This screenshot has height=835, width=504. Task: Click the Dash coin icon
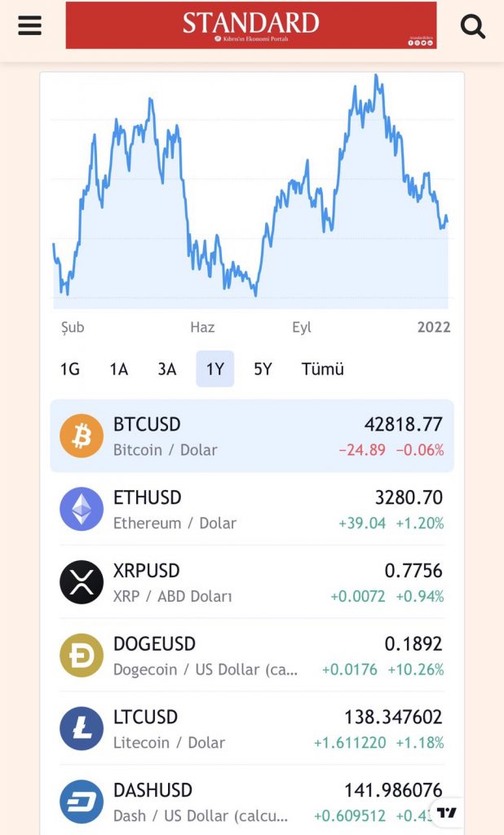click(82, 802)
